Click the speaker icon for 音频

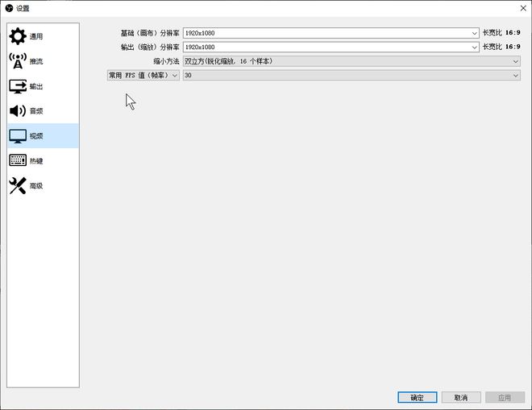17,111
